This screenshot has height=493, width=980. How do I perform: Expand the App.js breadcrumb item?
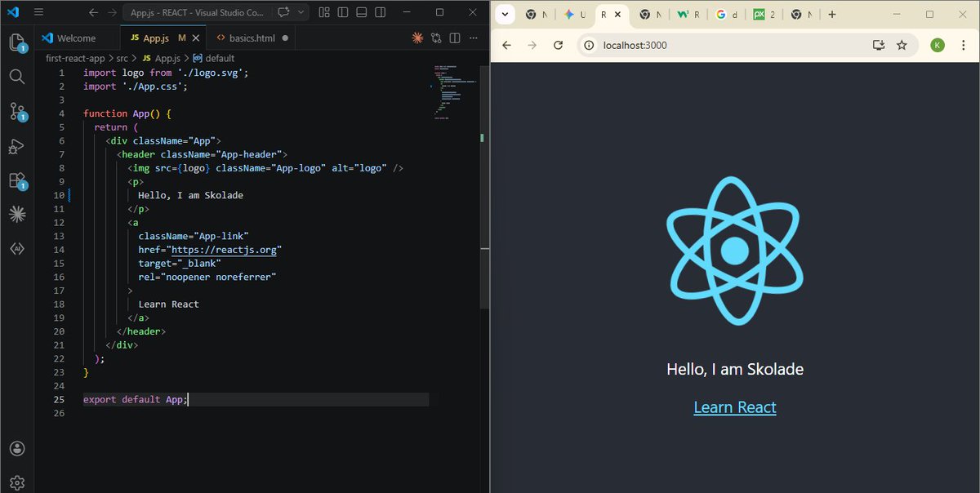click(161, 58)
